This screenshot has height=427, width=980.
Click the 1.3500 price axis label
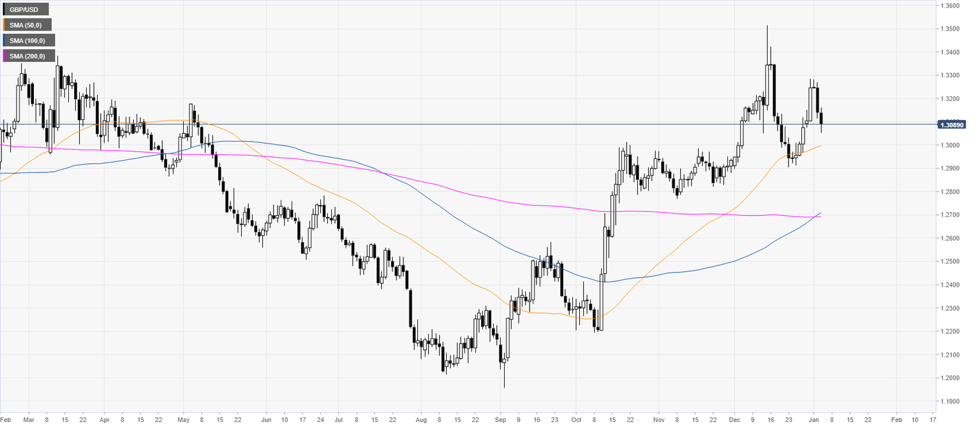[x=951, y=29]
